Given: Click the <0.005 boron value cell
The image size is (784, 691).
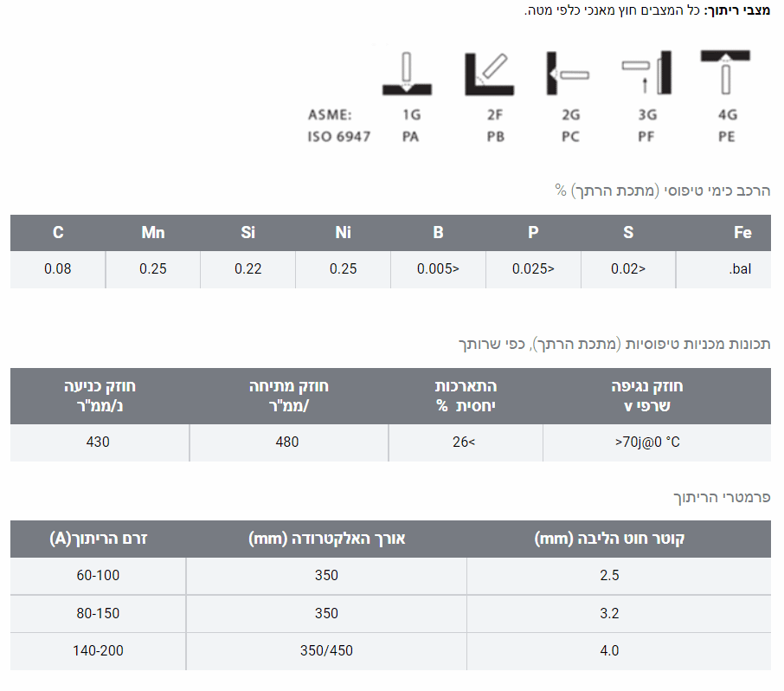Looking at the screenshot, I should [439, 269].
